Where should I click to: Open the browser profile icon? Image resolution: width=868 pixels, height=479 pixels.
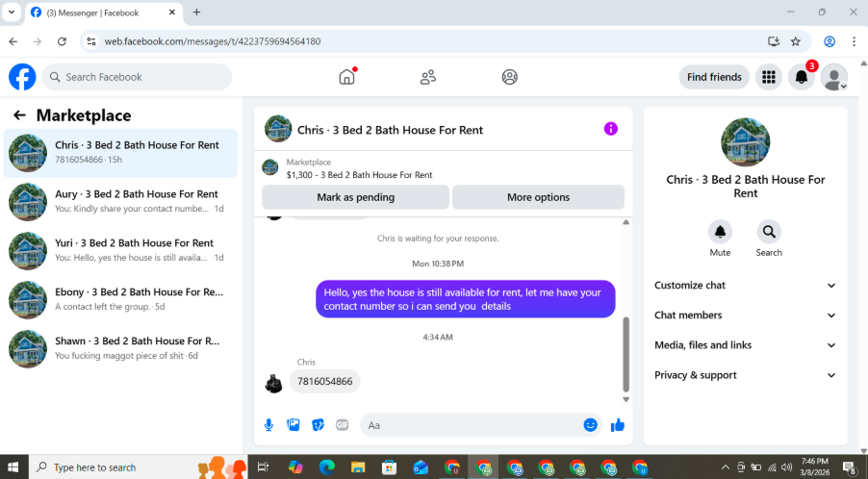point(830,41)
